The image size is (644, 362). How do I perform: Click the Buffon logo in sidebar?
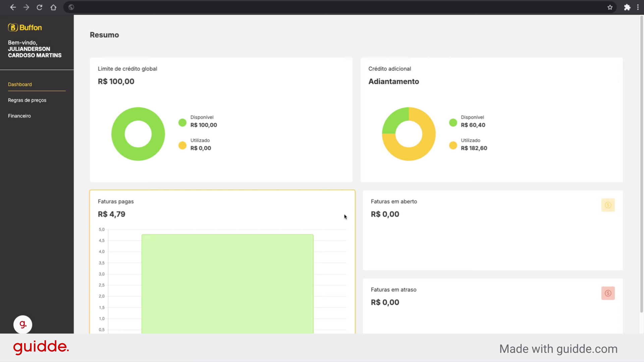tap(25, 27)
